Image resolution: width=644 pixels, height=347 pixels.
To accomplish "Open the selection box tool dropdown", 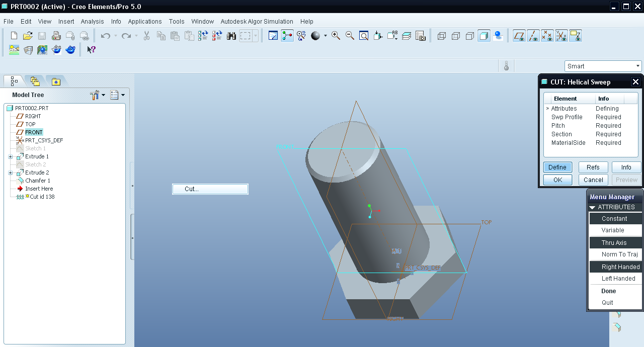I will [256, 36].
